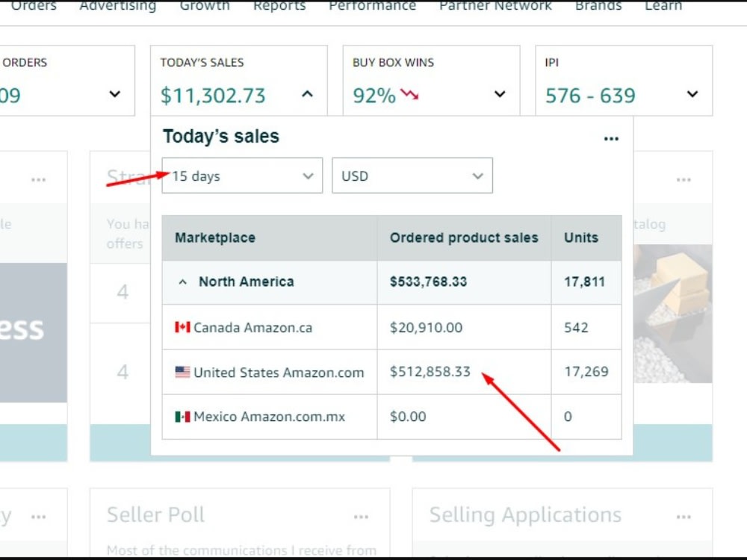Open the Today's sales panel options ellipsis
This screenshot has width=747, height=560.
coord(611,139)
